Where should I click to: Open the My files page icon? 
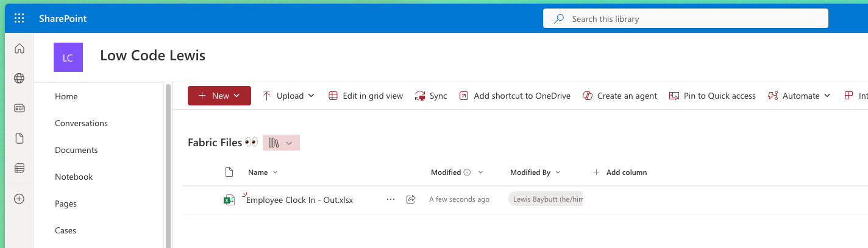point(19,138)
